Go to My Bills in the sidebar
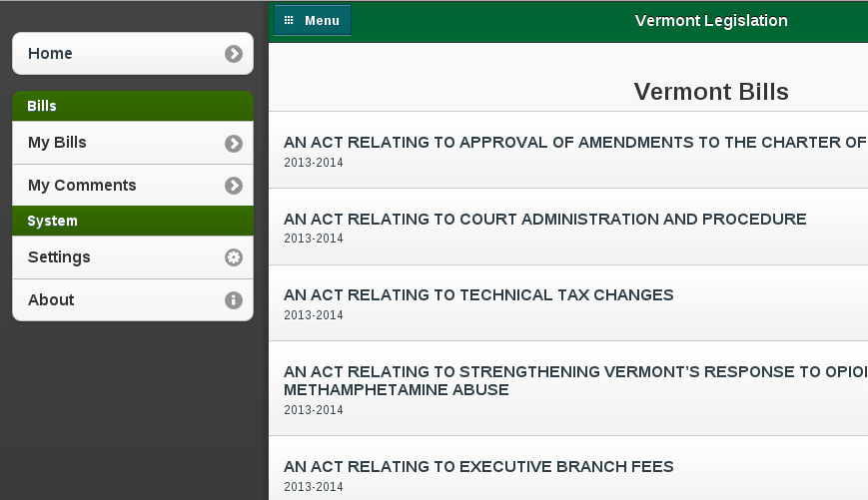This screenshot has width=868, height=500. coord(133,143)
